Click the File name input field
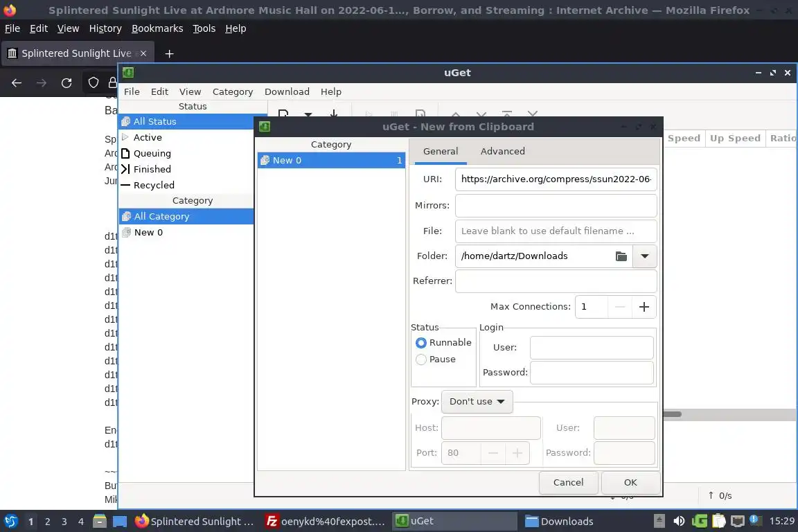Image resolution: width=798 pixels, height=532 pixels. click(x=556, y=231)
